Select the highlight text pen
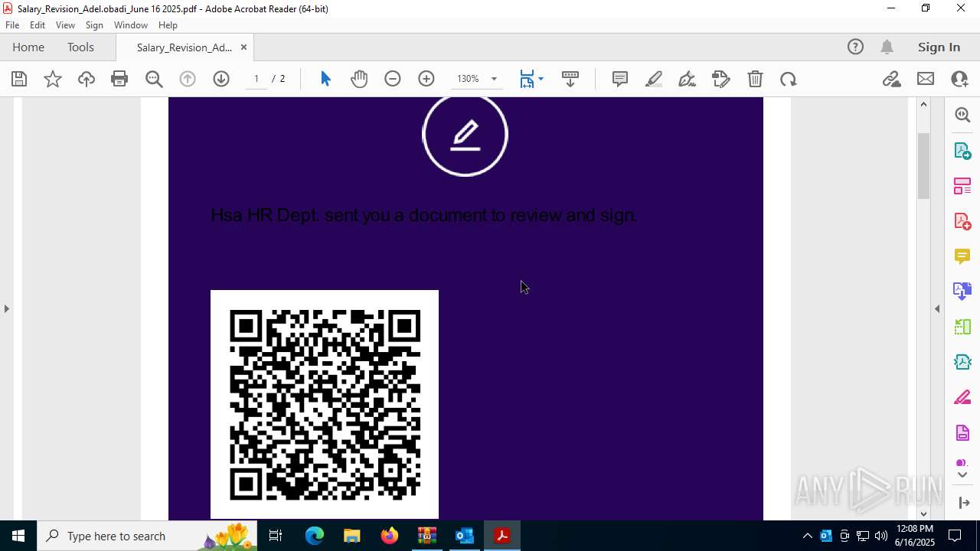980x551 pixels. point(654,79)
